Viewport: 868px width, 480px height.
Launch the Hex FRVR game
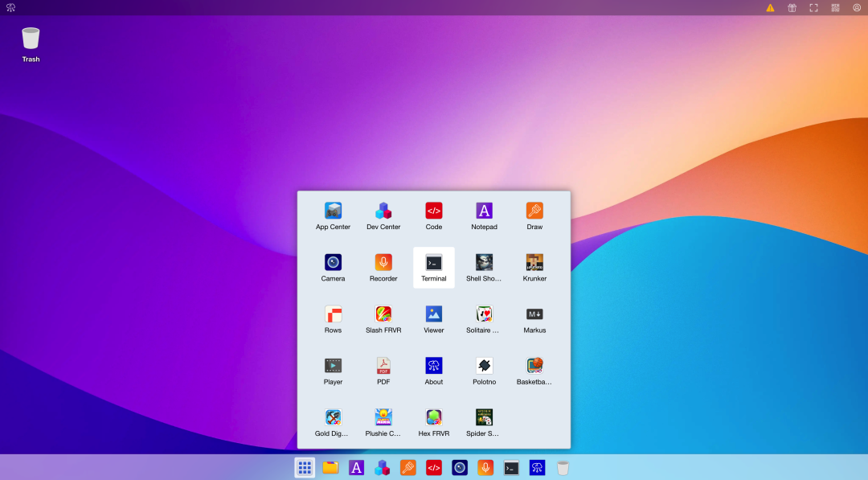(433, 417)
